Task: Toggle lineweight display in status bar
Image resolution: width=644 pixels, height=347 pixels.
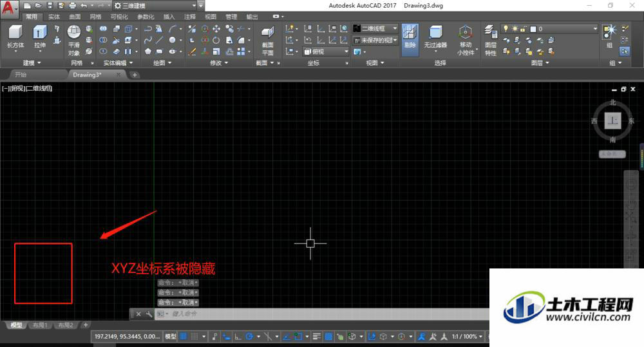Action: [317, 336]
